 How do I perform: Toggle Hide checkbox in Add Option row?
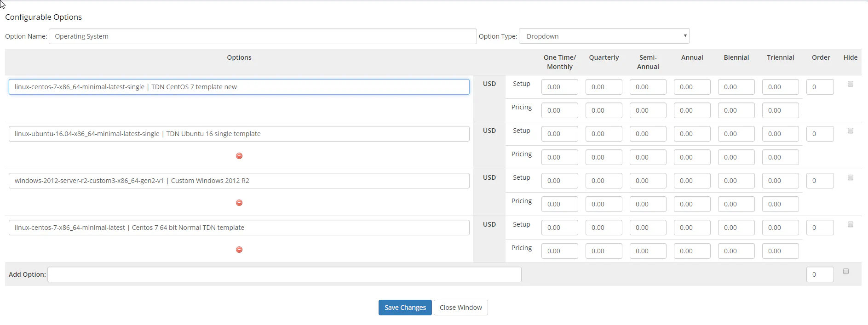click(x=846, y=272)
